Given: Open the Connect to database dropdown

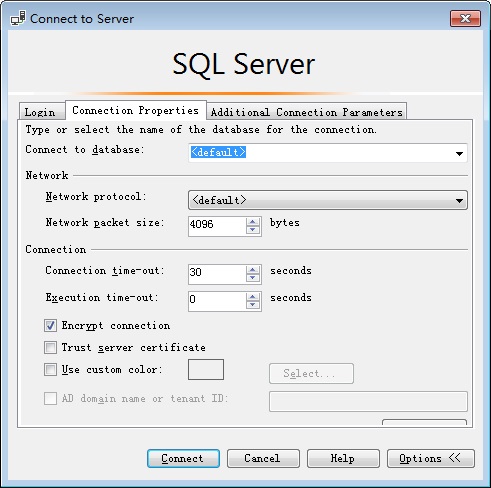Looking at the screenshot, I should pyautogui.click(x=459, y=153).
